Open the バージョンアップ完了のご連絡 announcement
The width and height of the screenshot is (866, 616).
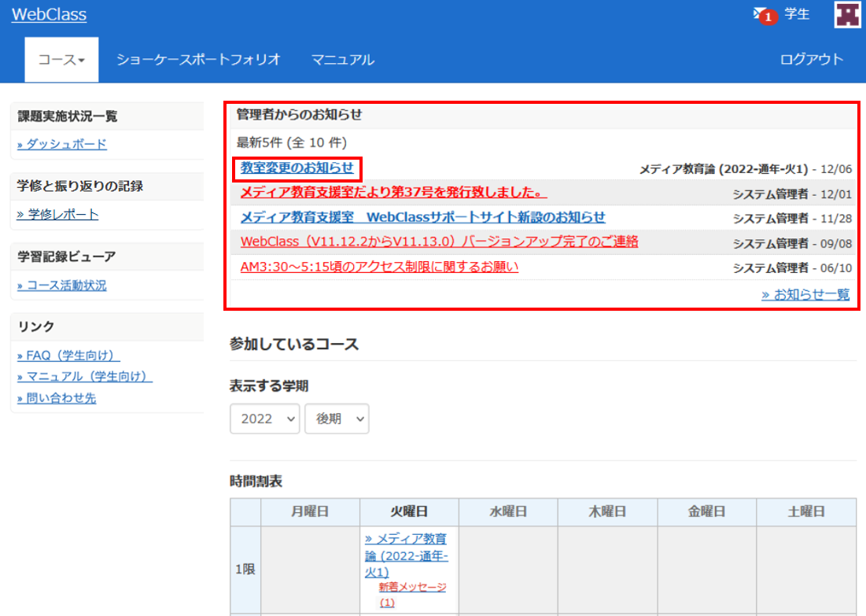440,242
